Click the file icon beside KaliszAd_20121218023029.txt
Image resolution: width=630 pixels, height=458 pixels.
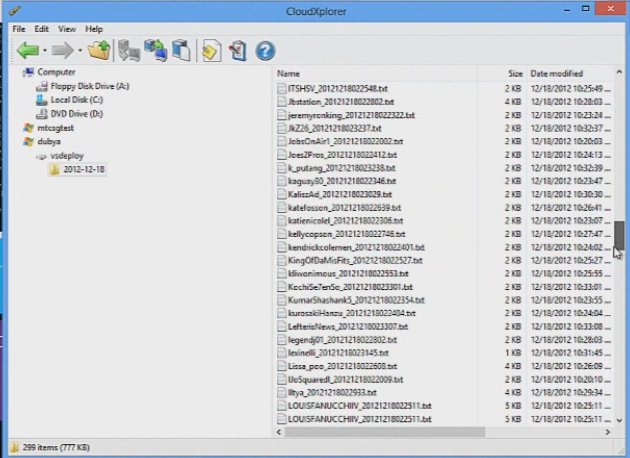[x=282, y=194]
